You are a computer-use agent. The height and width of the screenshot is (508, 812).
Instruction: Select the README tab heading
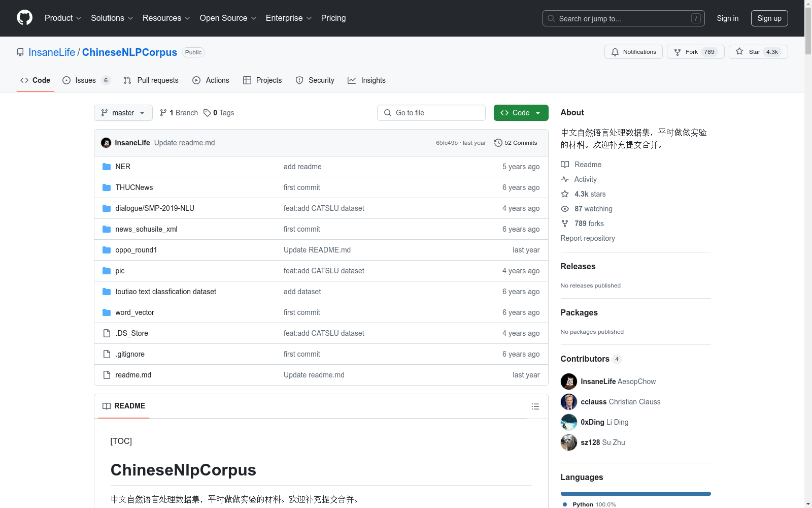click(x=124, y=406)
